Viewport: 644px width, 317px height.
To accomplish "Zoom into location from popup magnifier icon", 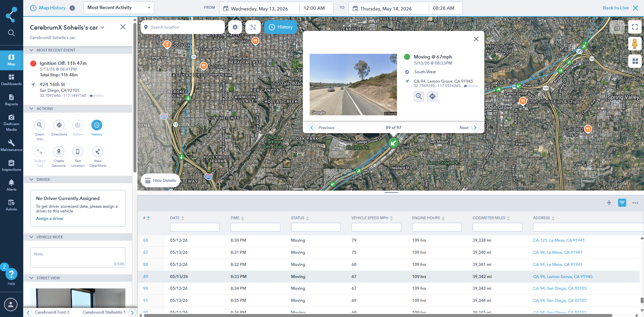I will pos(419,96).
